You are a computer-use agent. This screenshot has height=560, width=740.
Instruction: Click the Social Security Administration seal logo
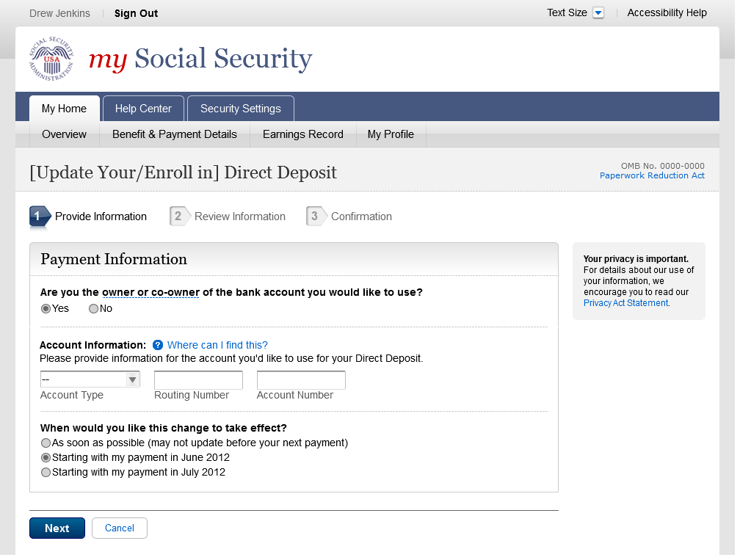(x=51, y=59)
